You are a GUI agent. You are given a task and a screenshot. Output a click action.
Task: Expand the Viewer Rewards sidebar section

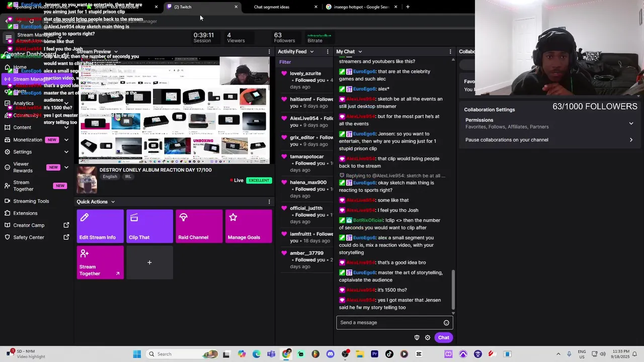coord(66,167)
